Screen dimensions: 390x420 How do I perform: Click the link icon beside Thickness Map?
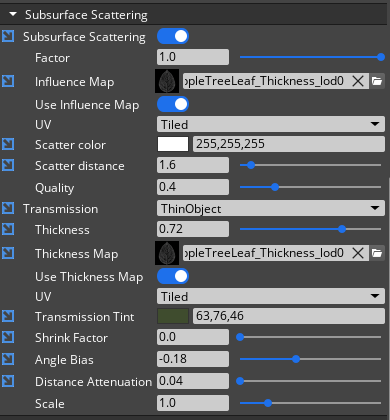click(x=8, y=253)
